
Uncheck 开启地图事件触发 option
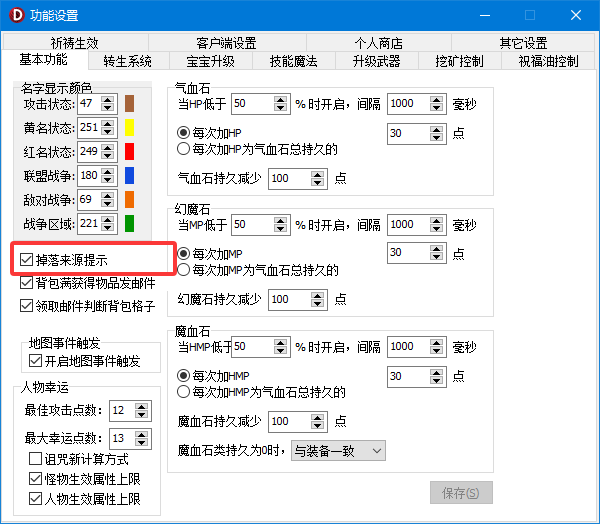point(36,361)
